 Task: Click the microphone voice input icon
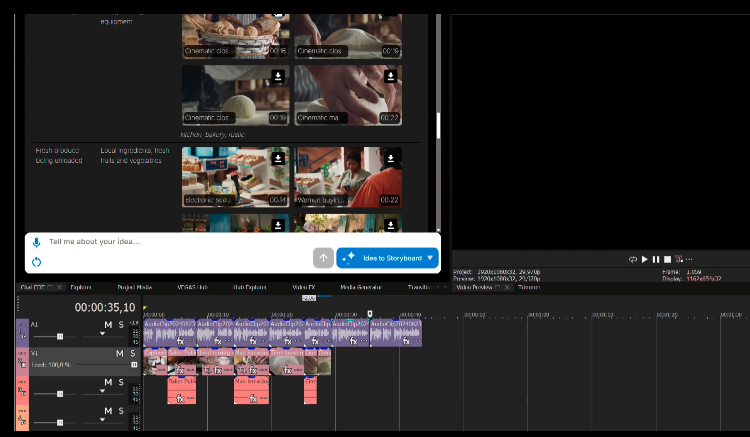36,242
